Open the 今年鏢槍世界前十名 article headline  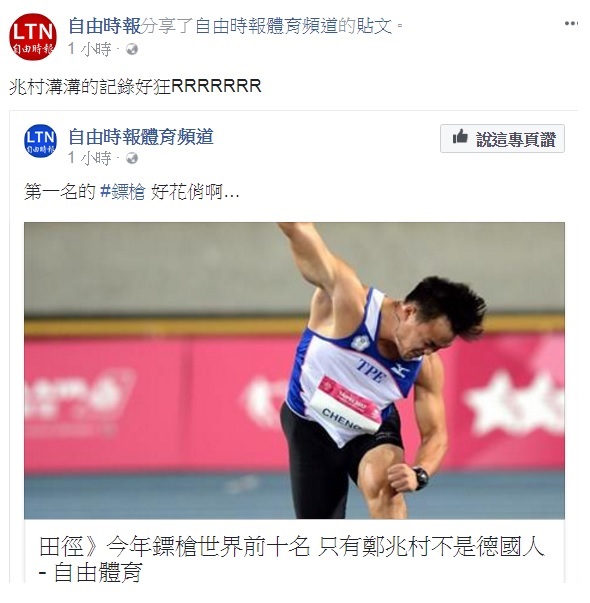point(292,546)
